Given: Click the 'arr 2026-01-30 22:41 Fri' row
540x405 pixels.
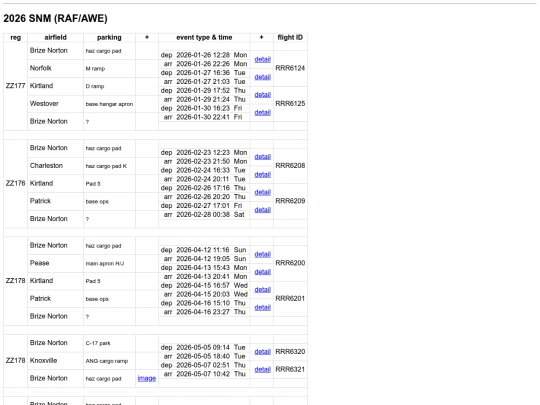Looking at the screenshot, I should pyautogui.click(x=204, y=117).
